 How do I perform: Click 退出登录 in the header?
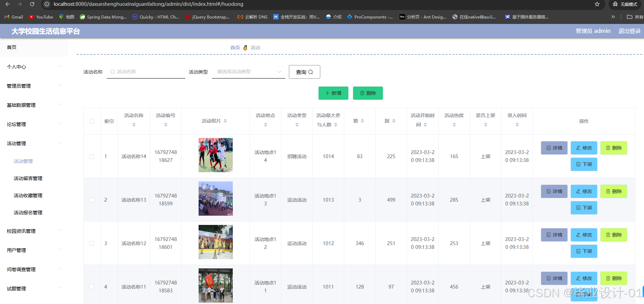tap(630, 31)
